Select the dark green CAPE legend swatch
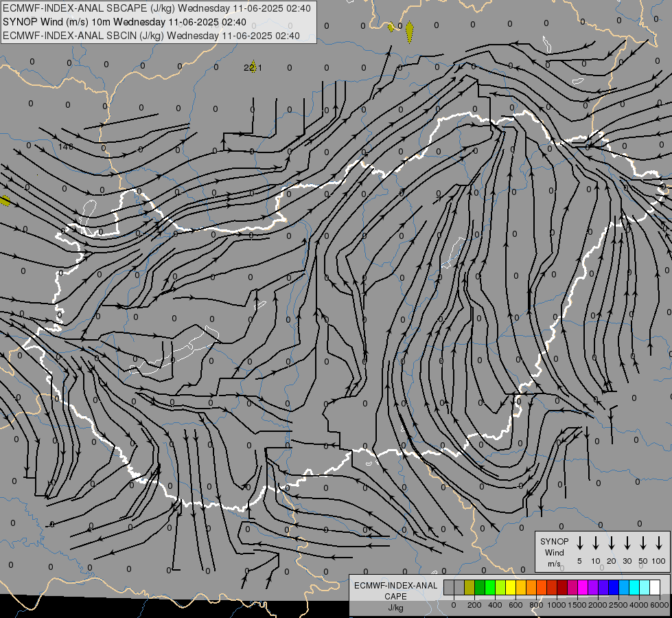 480,587
